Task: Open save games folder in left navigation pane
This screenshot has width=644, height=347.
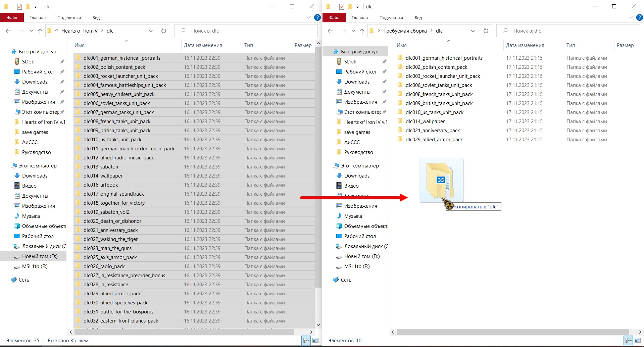Action: click(x=35, y=132)
